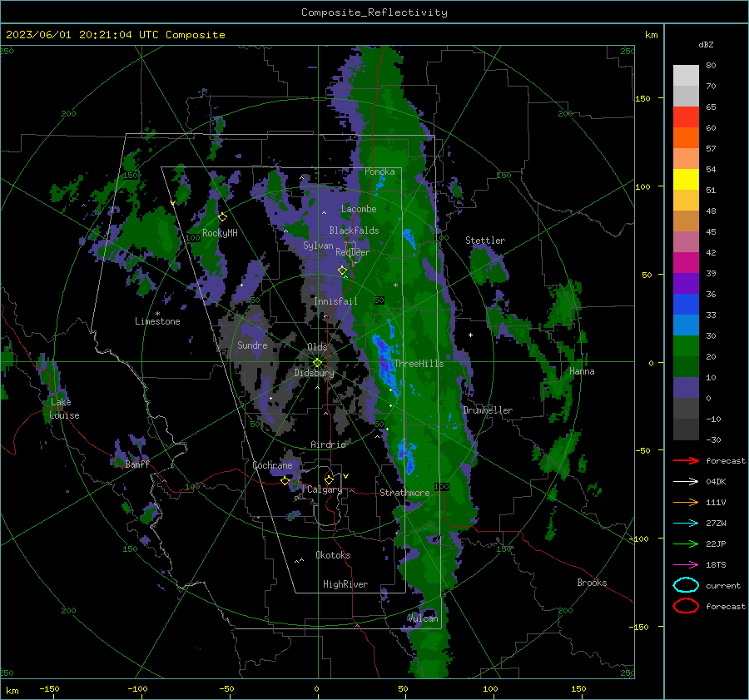This screenshot has height=700, width=749.
Task: Click the Calgary city label
Action: point(325,489)
